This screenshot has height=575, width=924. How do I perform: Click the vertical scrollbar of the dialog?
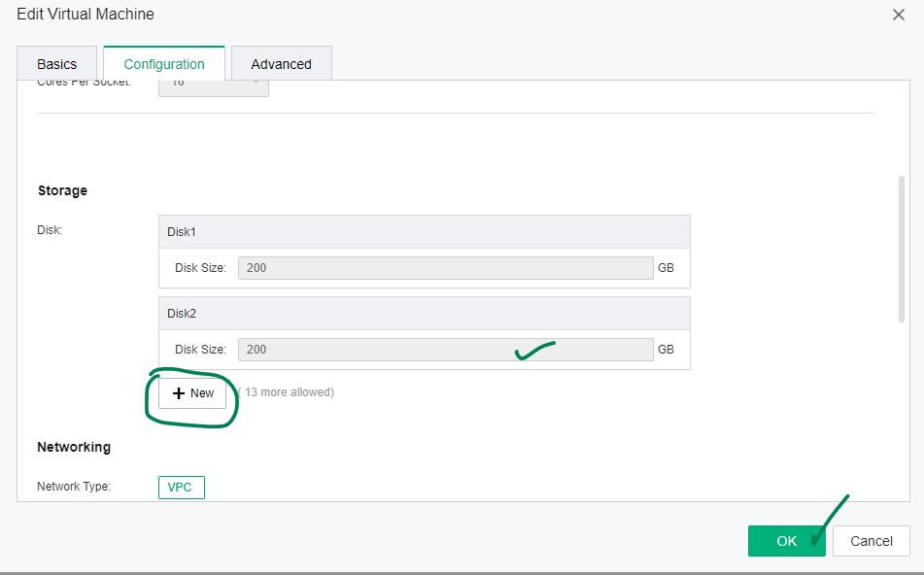click(901, 249)
